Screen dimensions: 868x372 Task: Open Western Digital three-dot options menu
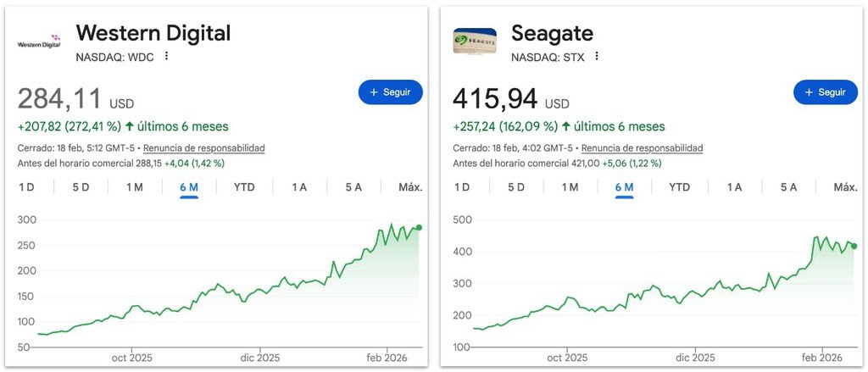[167, 56]
